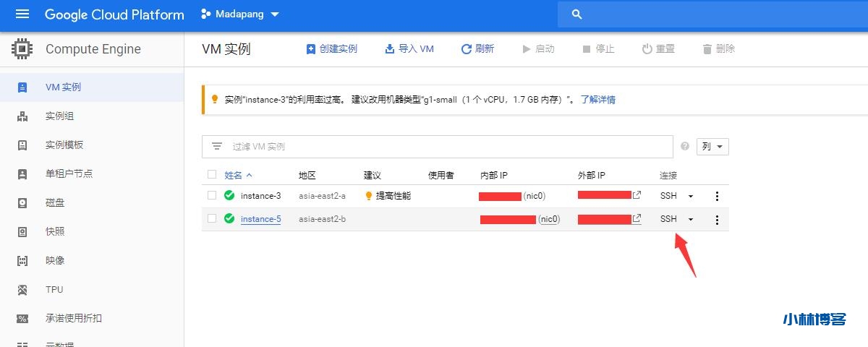Click the 映像 sidebar icon
The width and height of the screenshot is (868, 347).
pyautogui.click(x=22, y=261)
